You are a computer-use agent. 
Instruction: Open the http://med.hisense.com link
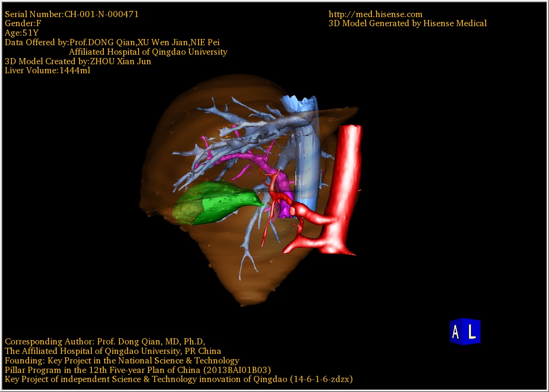[375, 14]
